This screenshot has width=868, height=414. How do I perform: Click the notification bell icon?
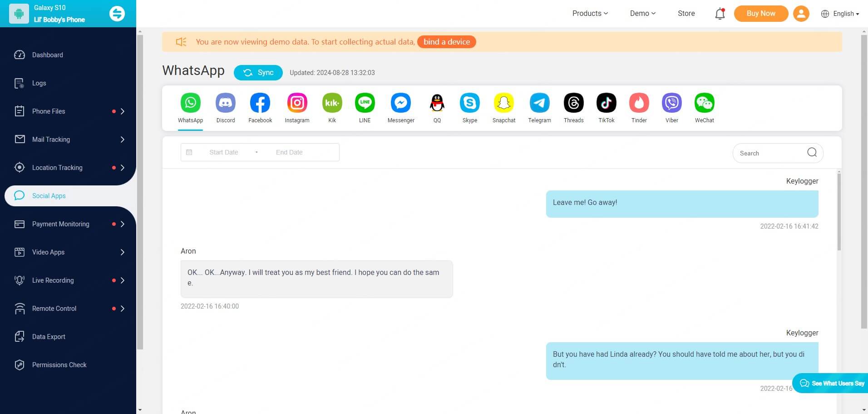click(720, 14)
